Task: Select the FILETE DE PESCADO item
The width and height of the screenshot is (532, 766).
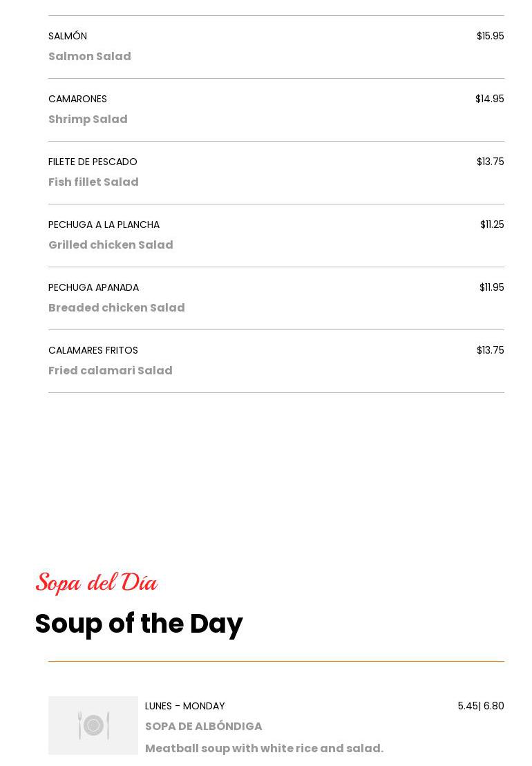Action: coord(93,162)
